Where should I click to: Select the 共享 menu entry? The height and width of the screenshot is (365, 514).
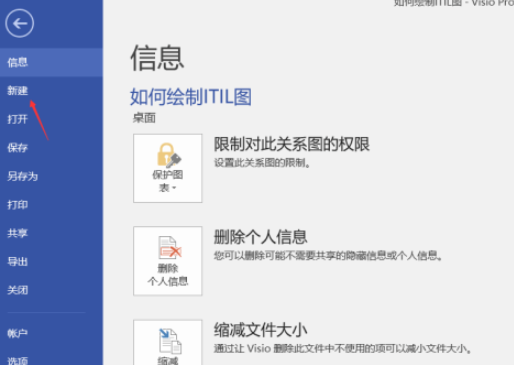coord(51,233)
